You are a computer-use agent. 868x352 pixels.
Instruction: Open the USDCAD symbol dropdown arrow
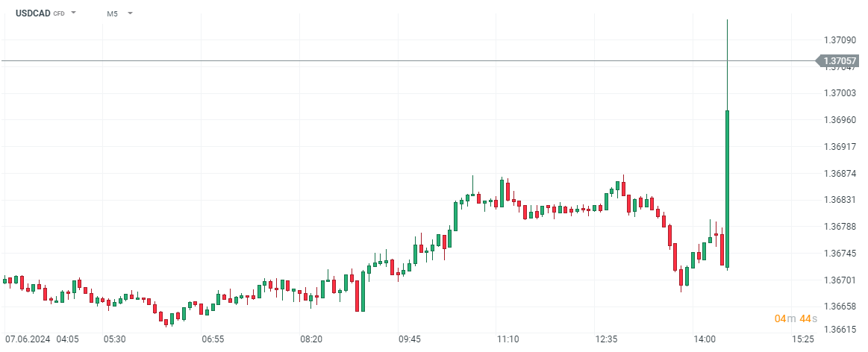[x=74, y=13]
